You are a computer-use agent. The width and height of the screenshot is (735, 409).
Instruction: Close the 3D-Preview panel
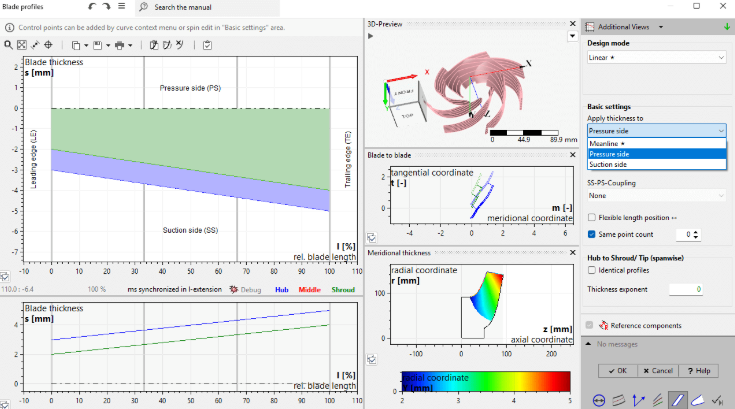tap(572, 24)
